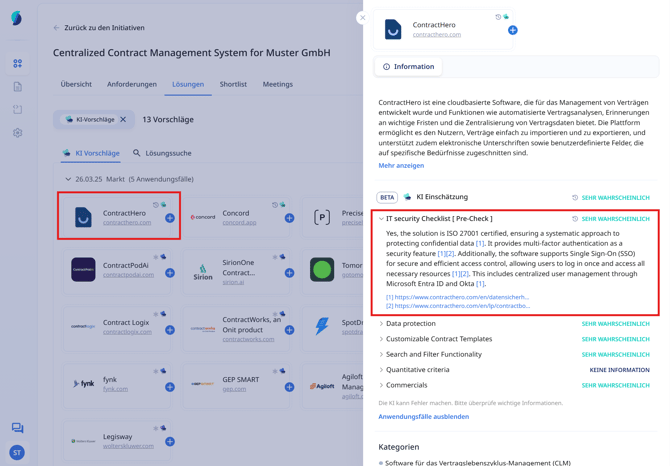670x466 pixels.
Task: Add ContractHero via plus in detail panel
Action: click(513, 30)
